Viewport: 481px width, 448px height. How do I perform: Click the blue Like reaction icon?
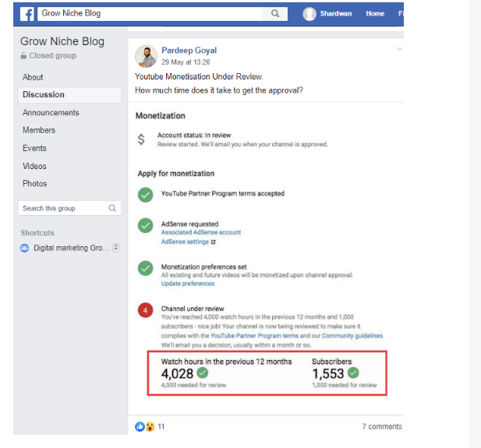click(140, 426)
